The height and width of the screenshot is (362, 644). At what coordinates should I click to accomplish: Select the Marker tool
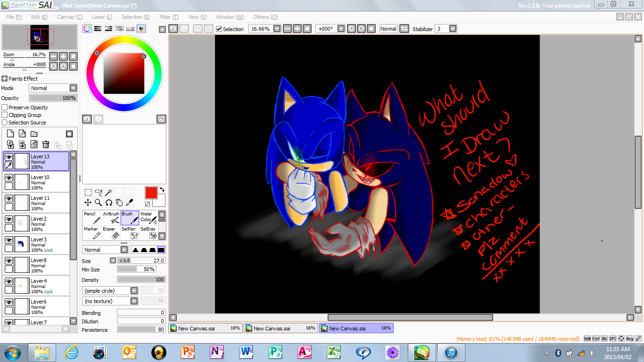pos(92,232)
